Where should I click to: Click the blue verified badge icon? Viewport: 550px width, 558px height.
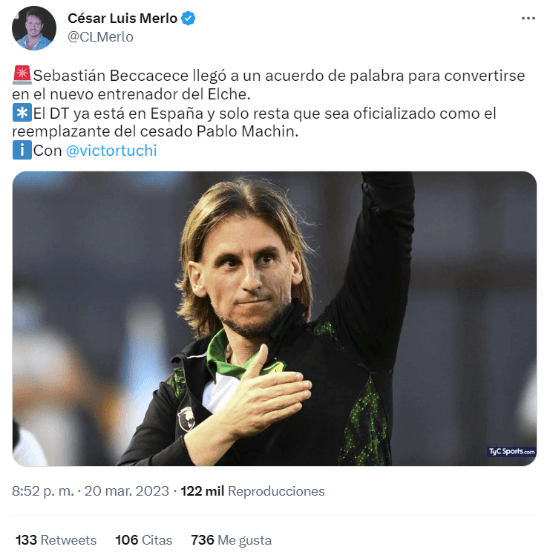188,18
